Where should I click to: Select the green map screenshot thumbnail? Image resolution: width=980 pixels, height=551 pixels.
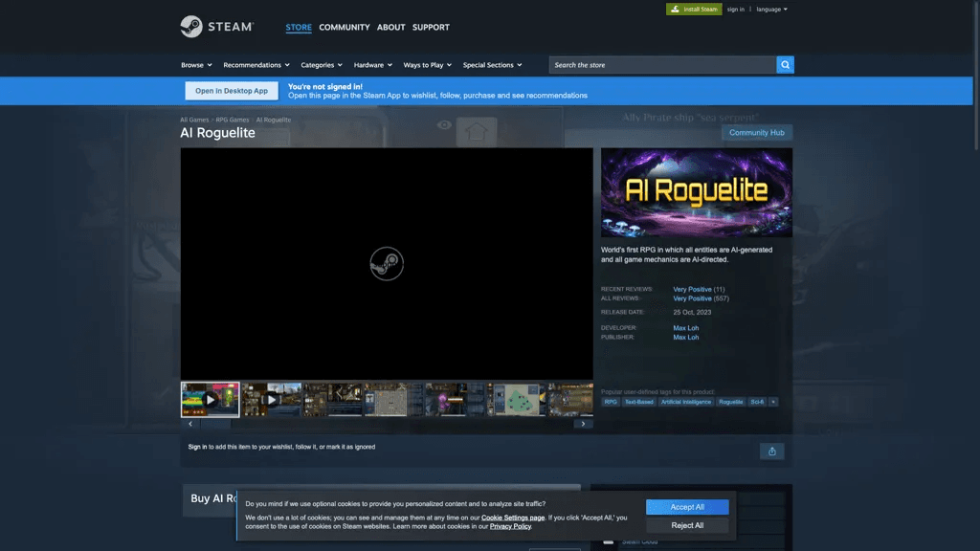point(516,399)
